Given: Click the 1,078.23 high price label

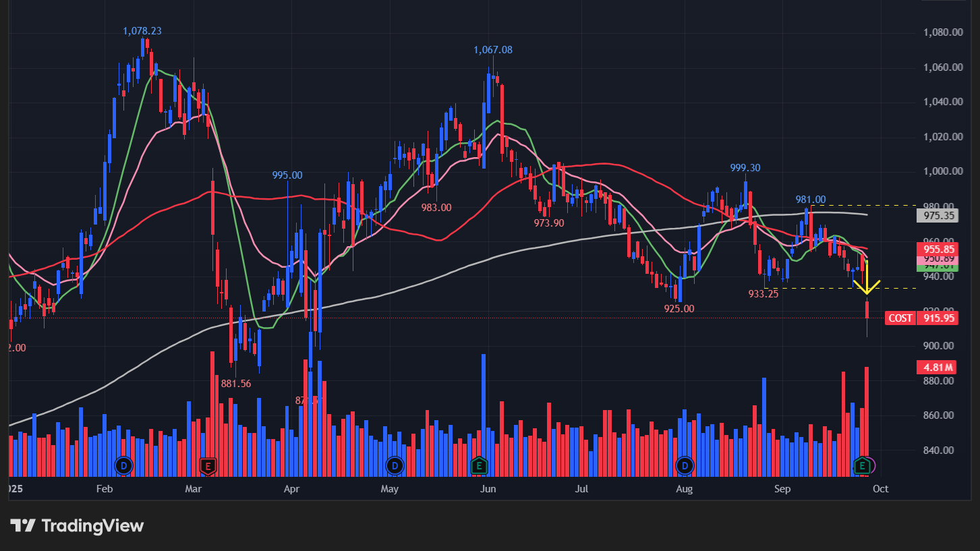Looking at the screenshot, I should pyautogui.click(x=142, y=31).
